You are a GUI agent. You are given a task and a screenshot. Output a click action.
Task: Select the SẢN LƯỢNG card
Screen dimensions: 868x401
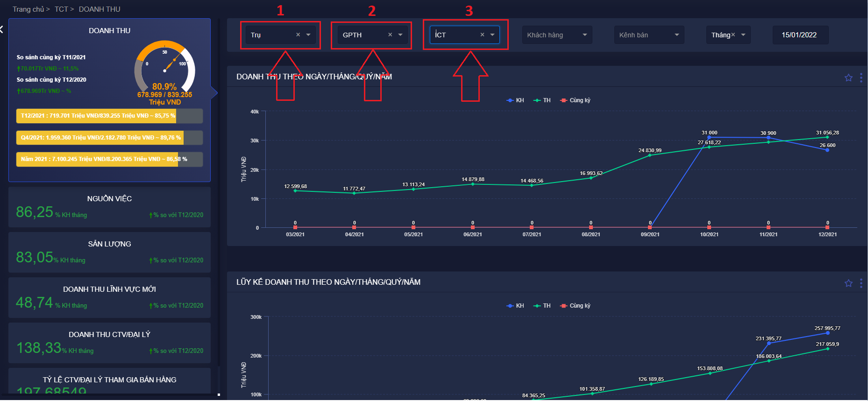(x=109, y=253)
